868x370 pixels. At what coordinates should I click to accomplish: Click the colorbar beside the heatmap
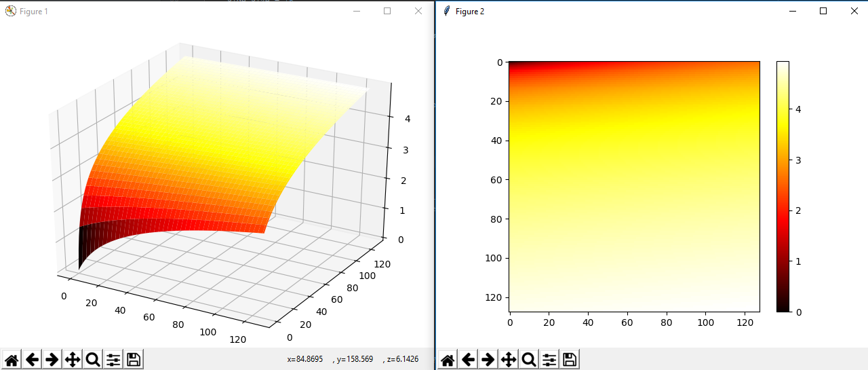click(x=783, y=187)
